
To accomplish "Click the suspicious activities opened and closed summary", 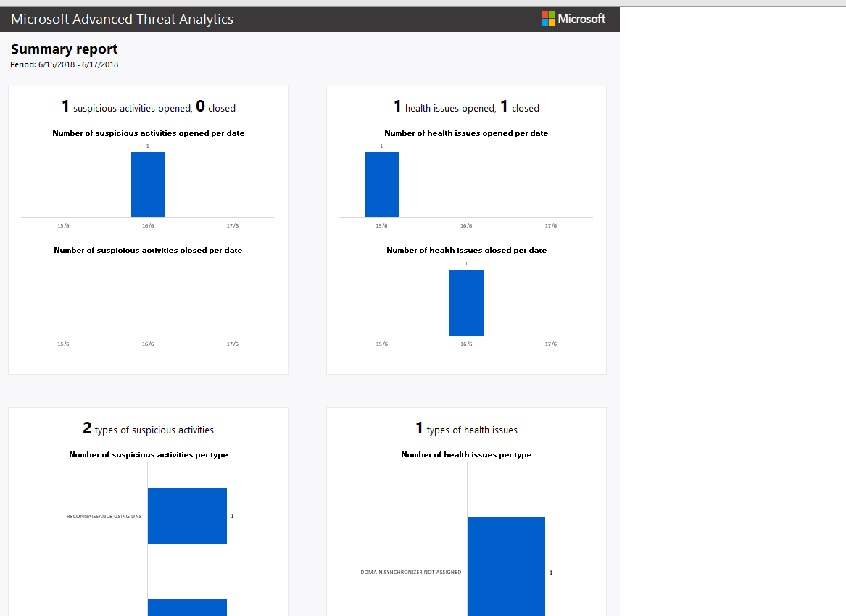I will [149, 107].
